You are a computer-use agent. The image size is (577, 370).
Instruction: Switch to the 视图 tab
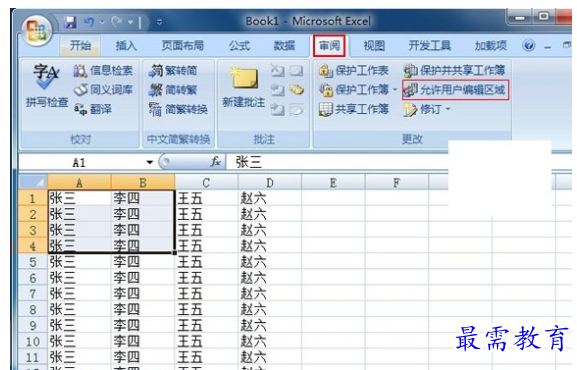(374, 46)
